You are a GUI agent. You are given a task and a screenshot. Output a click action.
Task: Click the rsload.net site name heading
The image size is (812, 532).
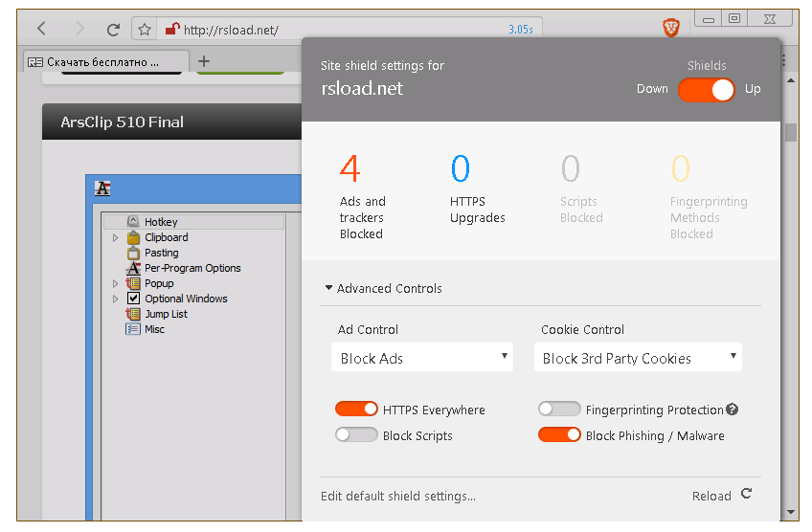362,88
